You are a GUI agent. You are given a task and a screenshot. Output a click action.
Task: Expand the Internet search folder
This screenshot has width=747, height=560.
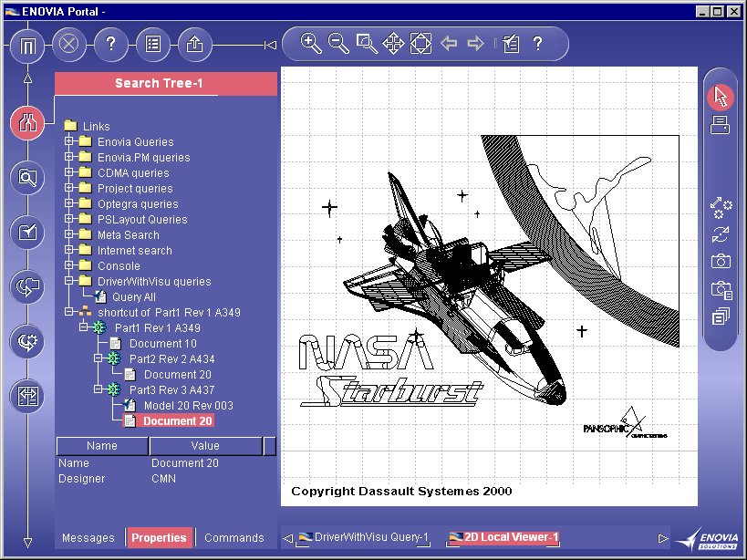[69, 250]
